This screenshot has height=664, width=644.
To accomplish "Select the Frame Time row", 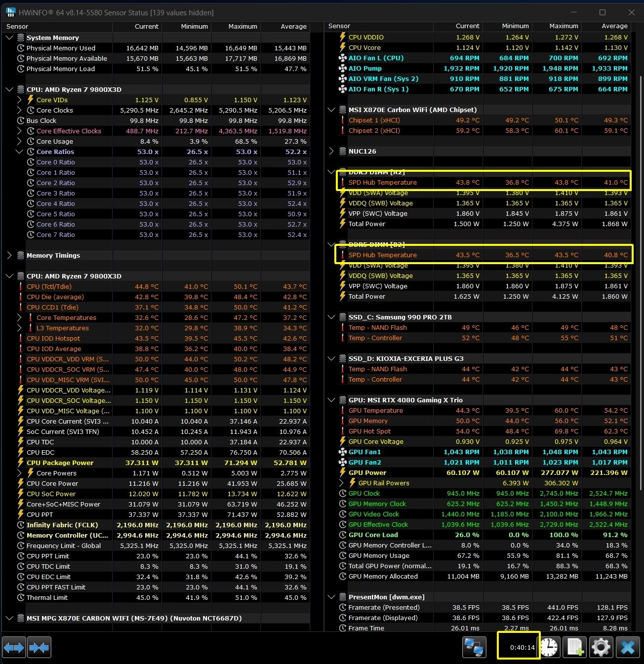I will [x=478, y=628].
